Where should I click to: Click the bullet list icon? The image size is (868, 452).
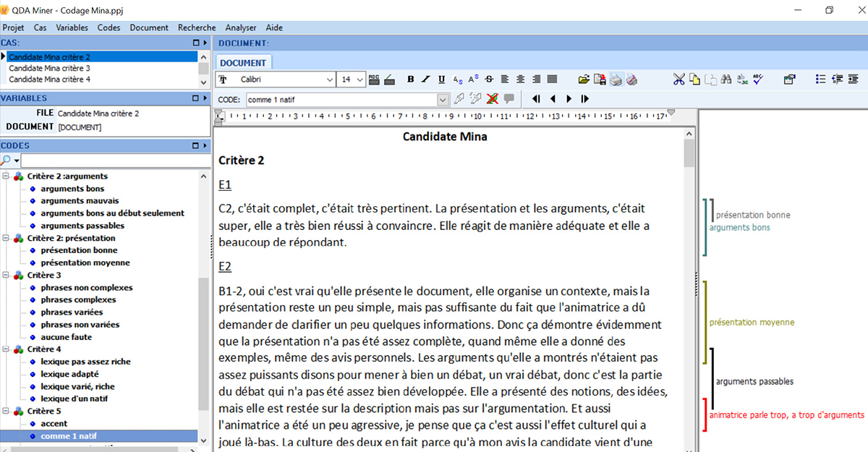821,80
